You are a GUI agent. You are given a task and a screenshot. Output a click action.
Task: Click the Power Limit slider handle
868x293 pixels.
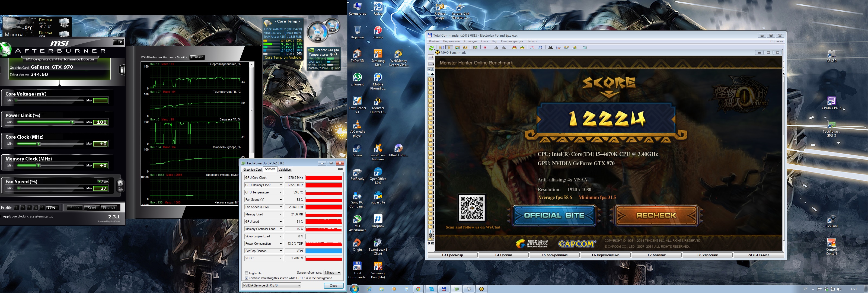tap(72, 122)
